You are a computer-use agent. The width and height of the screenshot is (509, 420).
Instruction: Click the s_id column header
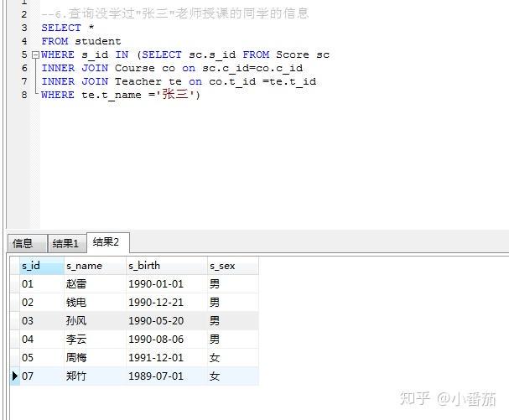(x=42, y=266)
